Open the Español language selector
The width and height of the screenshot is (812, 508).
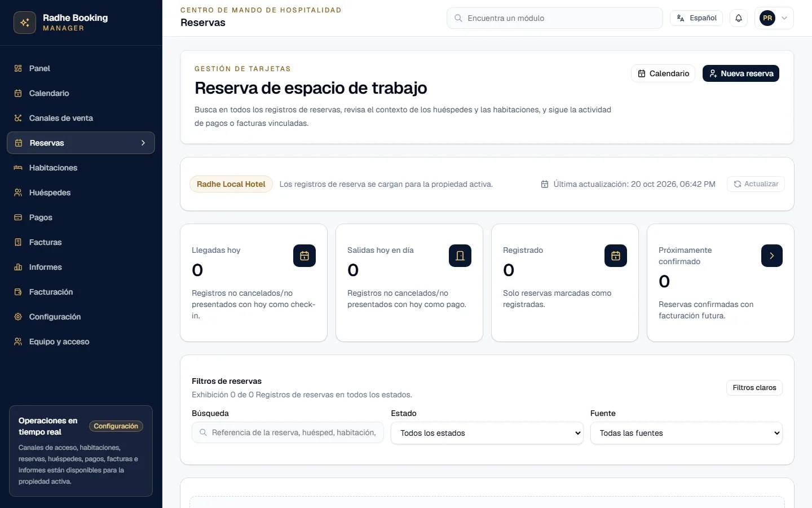point(696,18)
